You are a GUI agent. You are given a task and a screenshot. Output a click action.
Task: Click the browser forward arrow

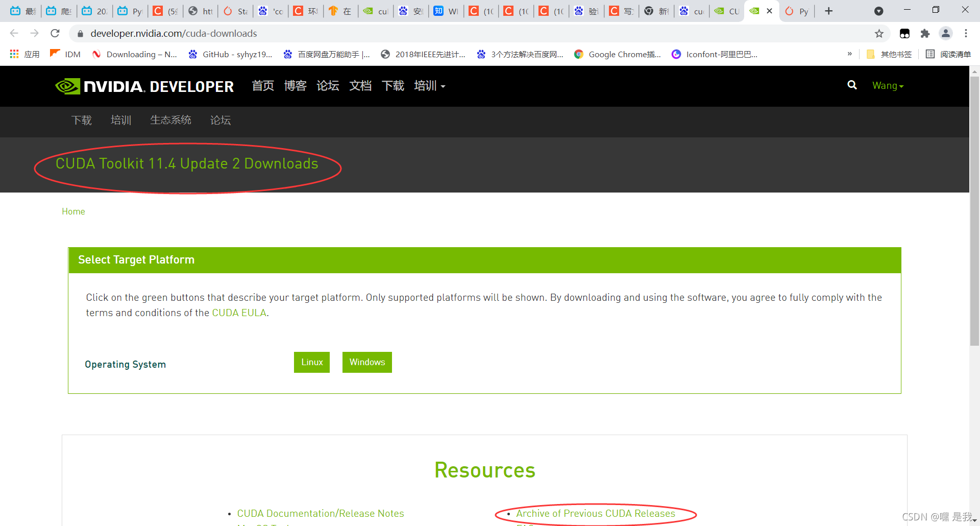coord(35,33)
